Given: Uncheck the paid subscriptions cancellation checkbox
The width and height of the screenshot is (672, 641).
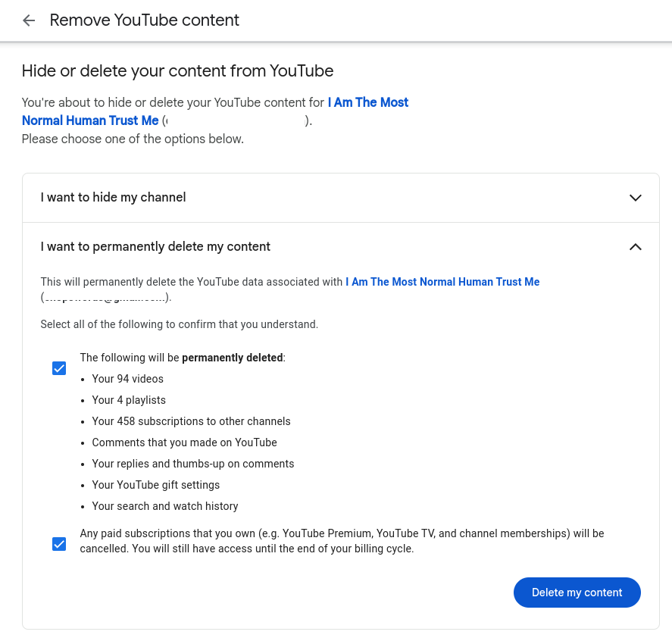Looking at the screenshot, I should pyautogui.click(x=59, y=544).
